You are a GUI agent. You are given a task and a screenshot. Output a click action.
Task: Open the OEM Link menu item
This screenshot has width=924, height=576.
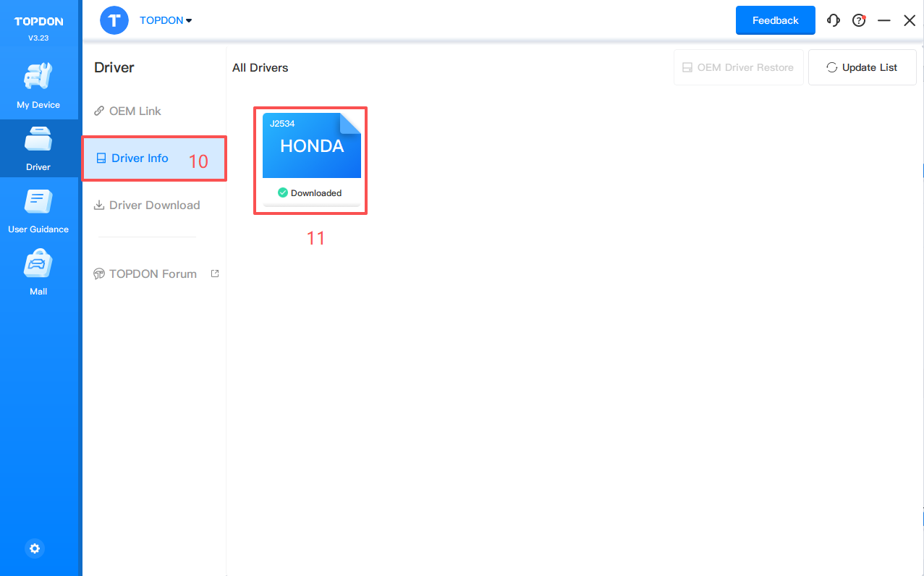(135, 111)
